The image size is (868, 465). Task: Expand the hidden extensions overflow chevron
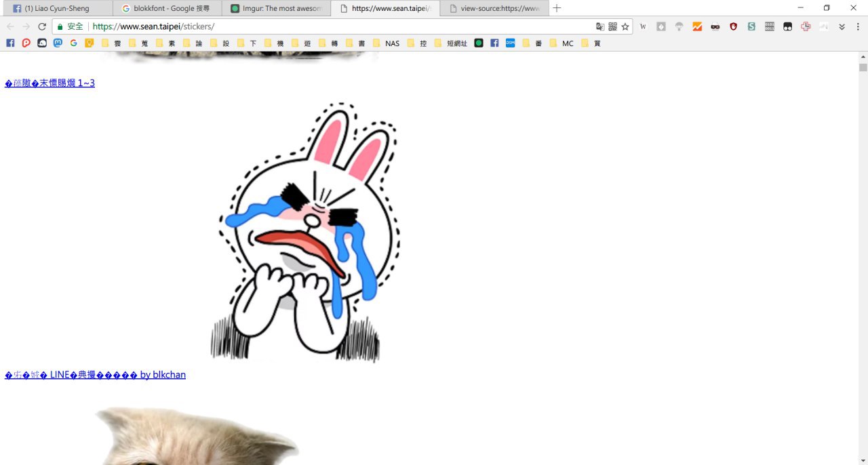click(x=842, y=26)
